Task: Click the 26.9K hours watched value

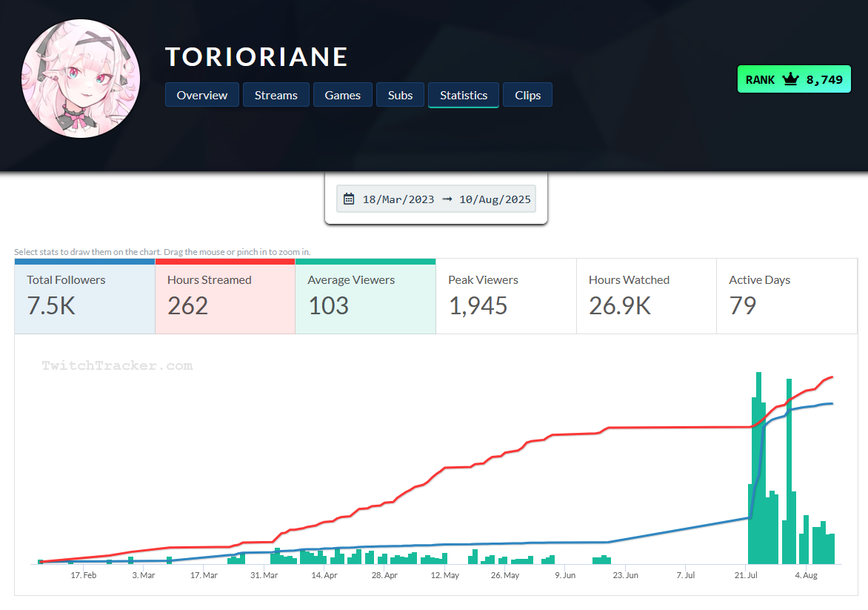Action: pyautogui.click(x=620, y=306)
